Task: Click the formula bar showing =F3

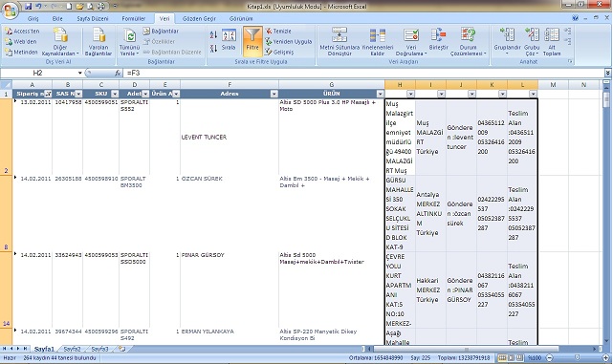Action: coord(363,73)
